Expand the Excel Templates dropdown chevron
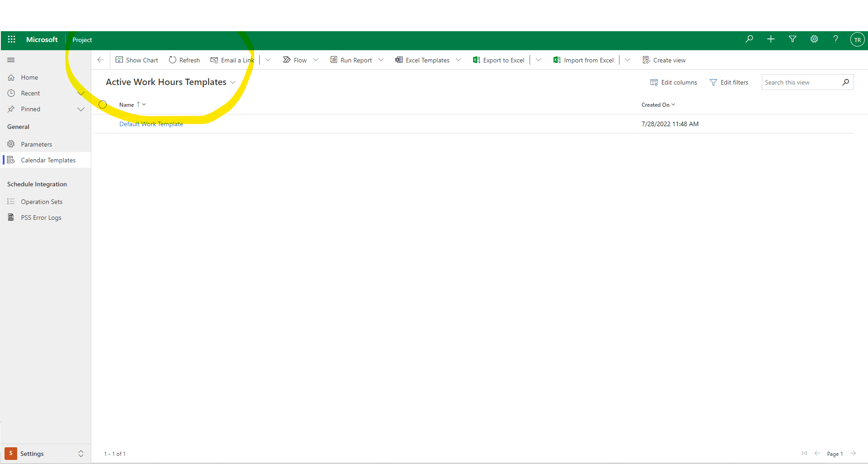Image resolution: width=868 pixels, height=464 pixels. tap(459, 60)
